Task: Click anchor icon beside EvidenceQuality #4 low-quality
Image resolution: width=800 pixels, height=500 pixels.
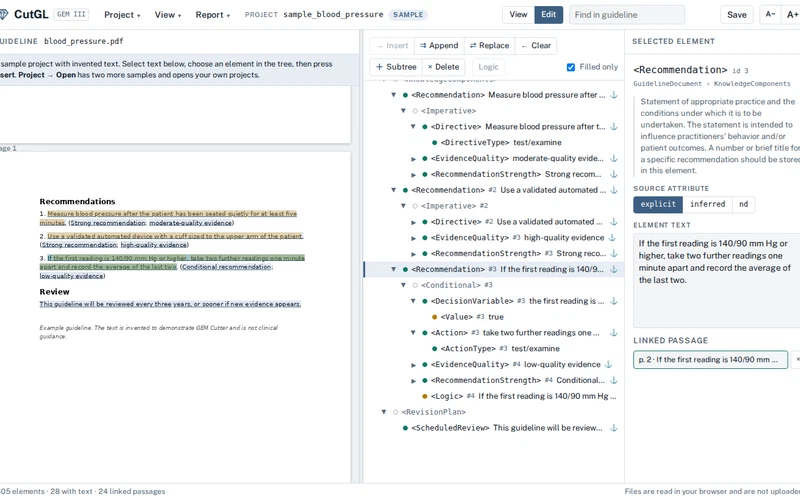Action: click(x=608, y=364)
